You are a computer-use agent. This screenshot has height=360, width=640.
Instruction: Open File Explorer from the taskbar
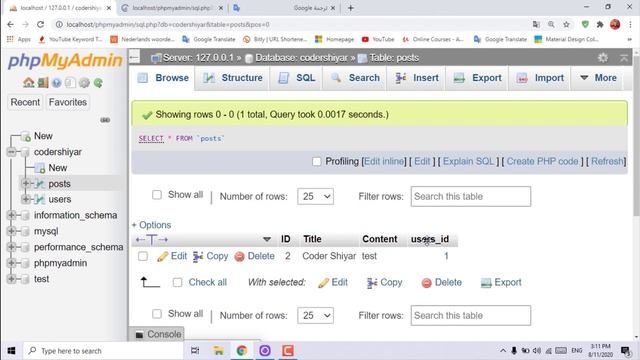218,351
